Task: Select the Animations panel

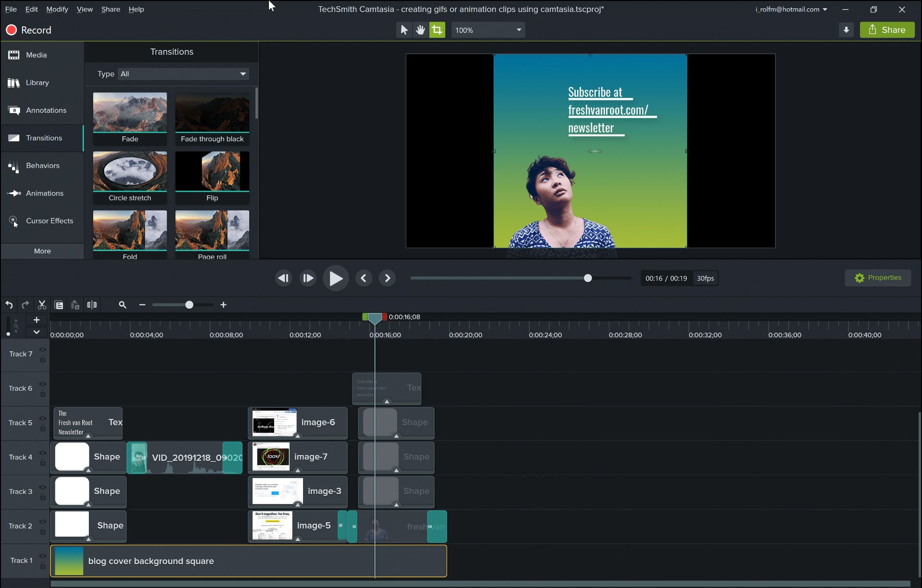Action: point(44,193)
